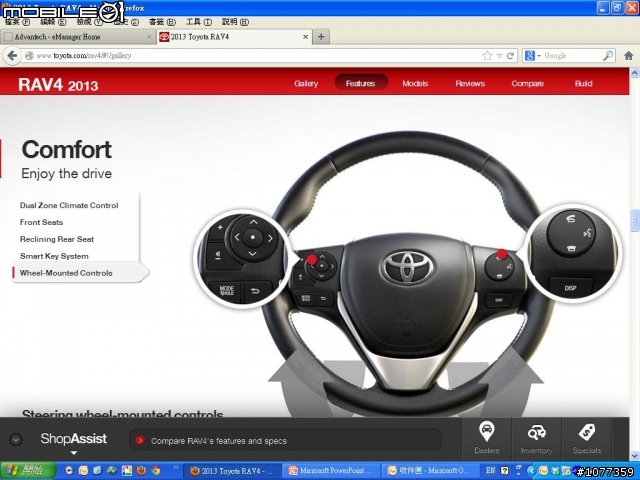The image size is (640, 480).
Task: Click the right red hotspot on steering wheel
Action: [x=502, y=254]
